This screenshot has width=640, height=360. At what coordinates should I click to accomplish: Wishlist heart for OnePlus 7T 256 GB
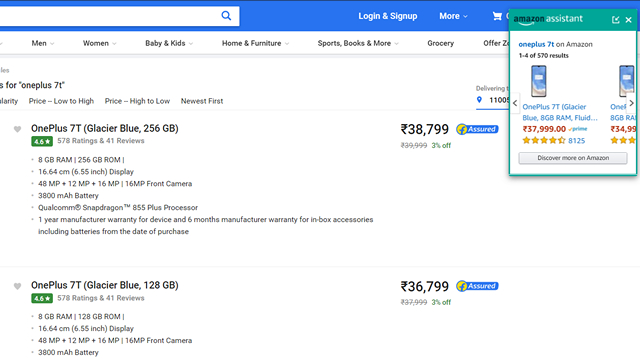click(17, 129)
